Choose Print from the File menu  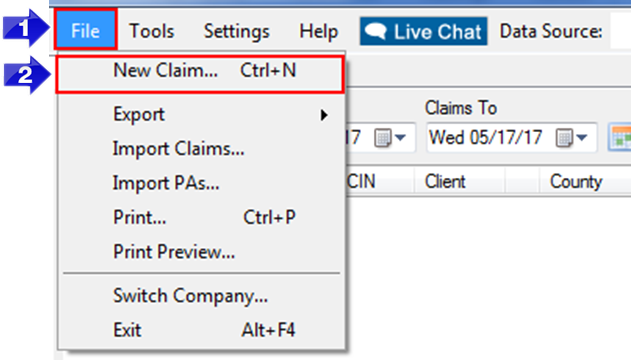coord(201,218)
